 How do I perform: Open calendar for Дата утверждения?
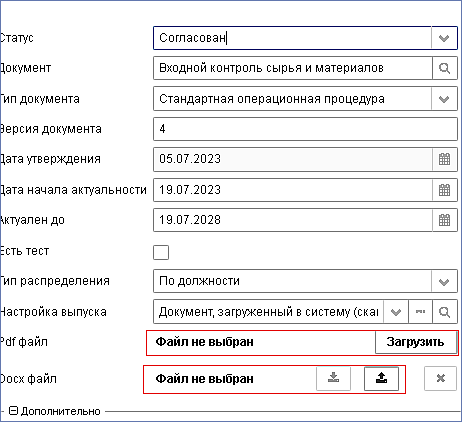click(x=445, y=159)
